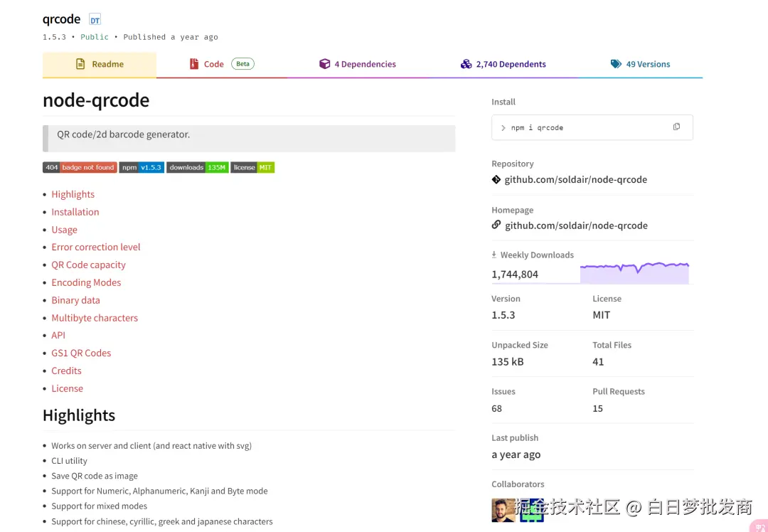Open the API section link
The width and height of the screenshot is (768, 532).
tap(58, 336)
